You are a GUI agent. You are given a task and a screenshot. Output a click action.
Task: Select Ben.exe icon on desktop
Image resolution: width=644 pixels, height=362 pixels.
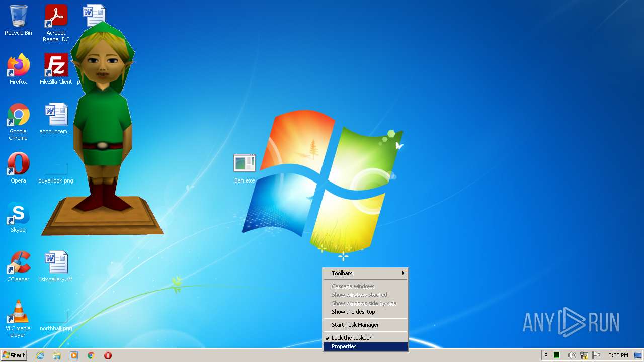tap(245, 169)
